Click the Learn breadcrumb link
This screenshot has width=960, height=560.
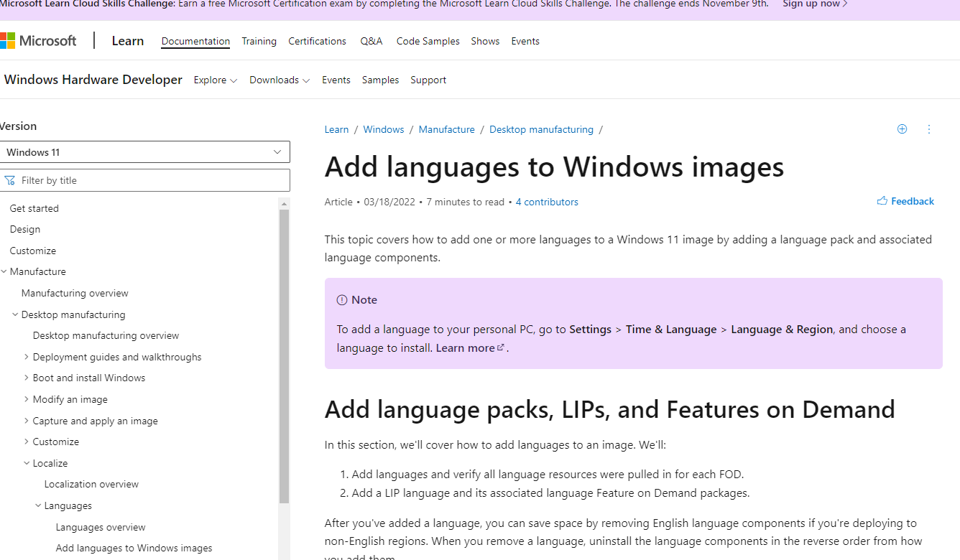pyautogui.click(x=336, y=129)
